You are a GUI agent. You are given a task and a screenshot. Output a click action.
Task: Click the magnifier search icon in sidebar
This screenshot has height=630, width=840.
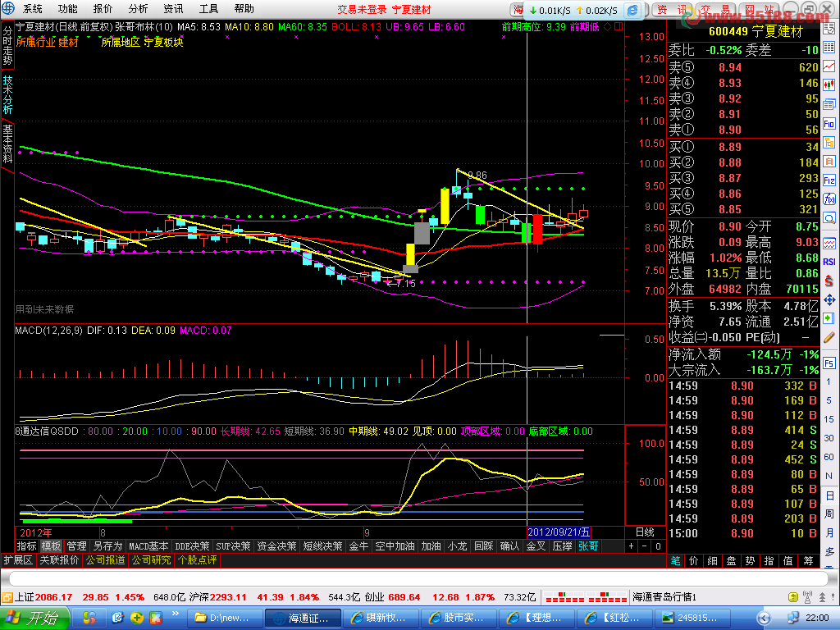pos(829,218)
